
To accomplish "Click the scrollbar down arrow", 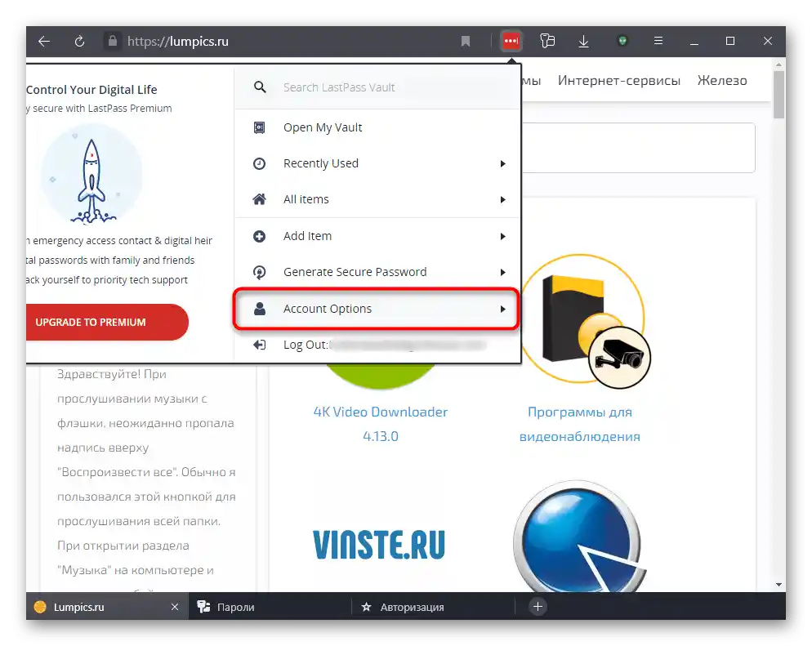I will (x=779, y=585).
